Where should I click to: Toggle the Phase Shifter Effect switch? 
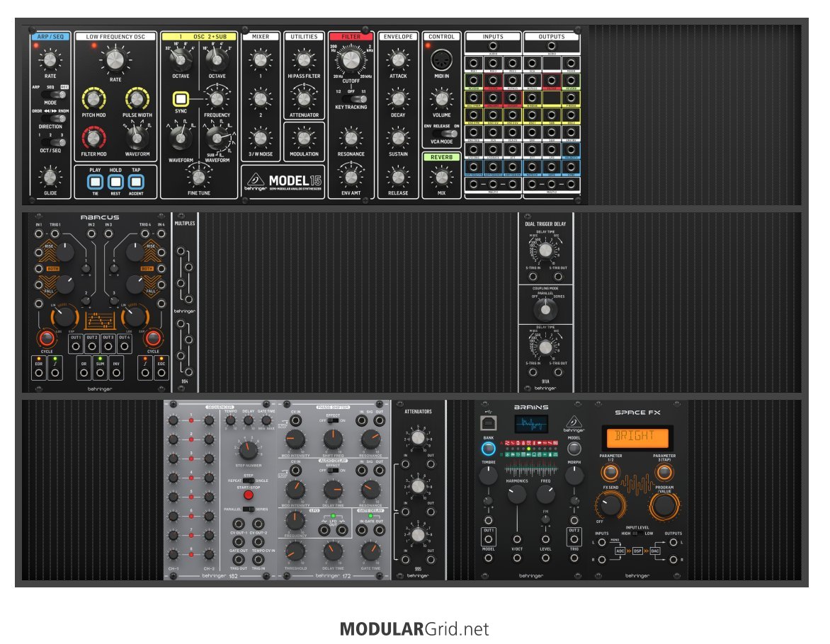click(332, 420)
